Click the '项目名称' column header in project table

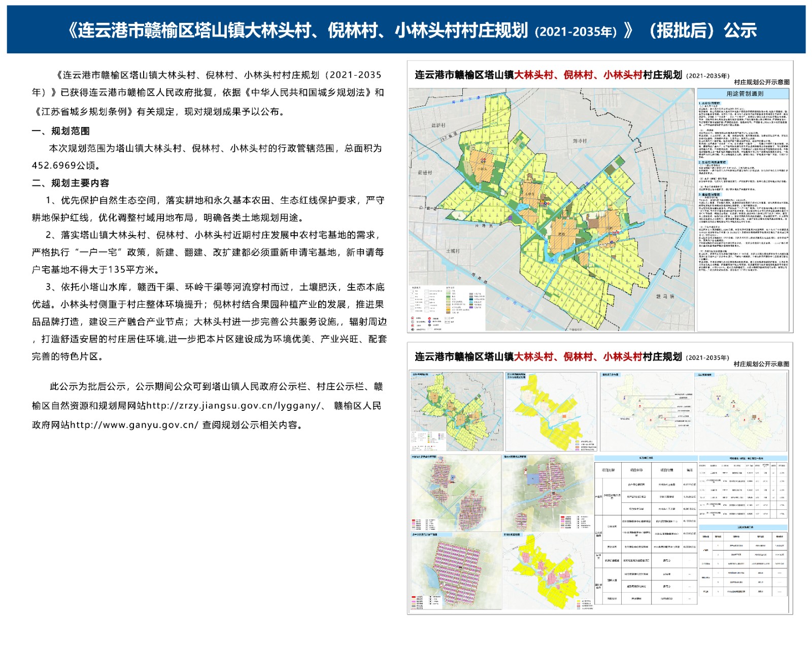(x=636, y=470)
